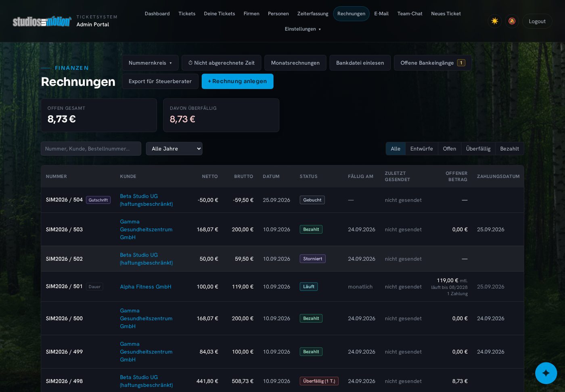Image resolution: width=565 pixels, height=392 pixels.
Task: Expand the Einstellungen menu
Action: (303, 29)
